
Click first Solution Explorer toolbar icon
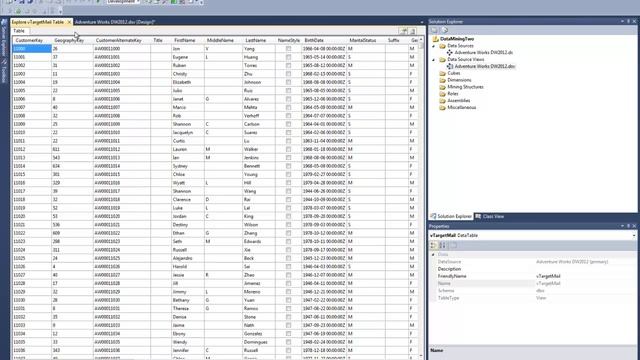tap(434, 30)
